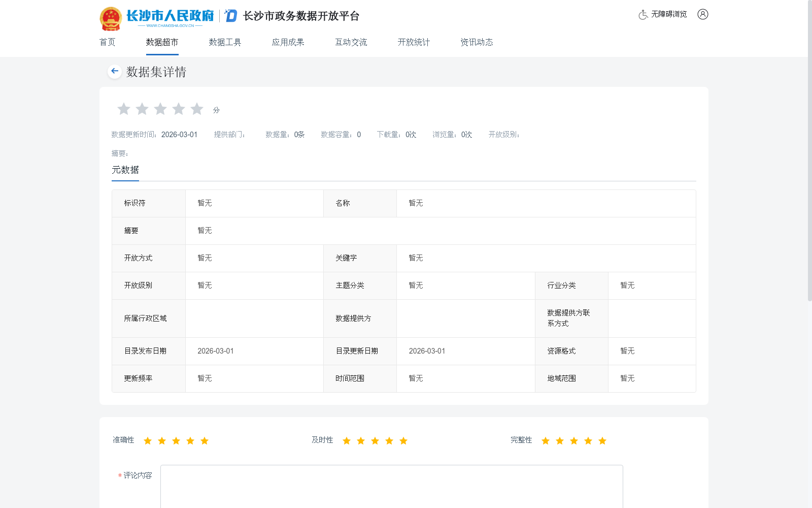Open 应用成果 navigation item
Viewport: 812px width, 508px height.
point(288,42)
